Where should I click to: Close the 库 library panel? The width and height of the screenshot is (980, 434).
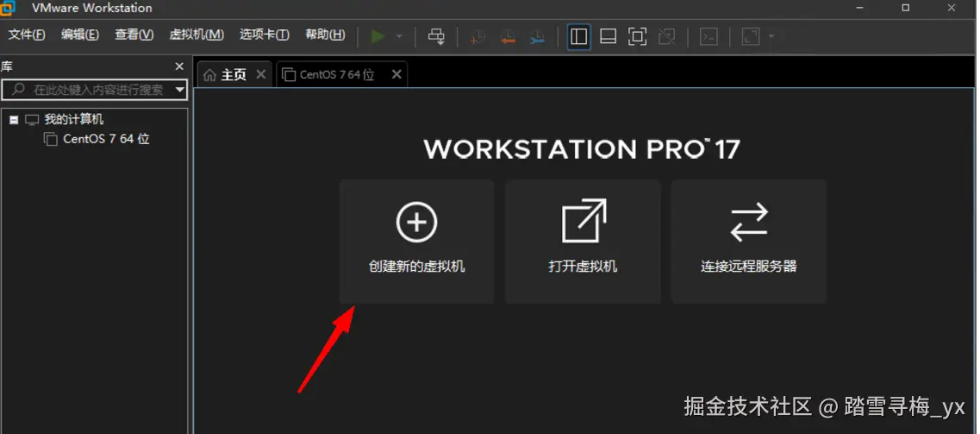179,66
